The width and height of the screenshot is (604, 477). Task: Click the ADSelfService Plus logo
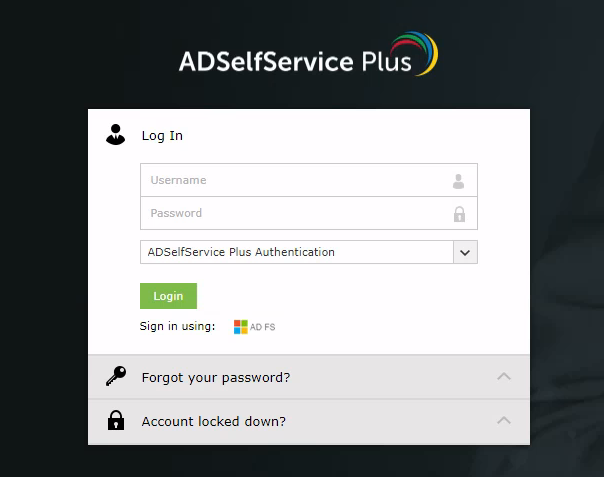pos(308,54)
